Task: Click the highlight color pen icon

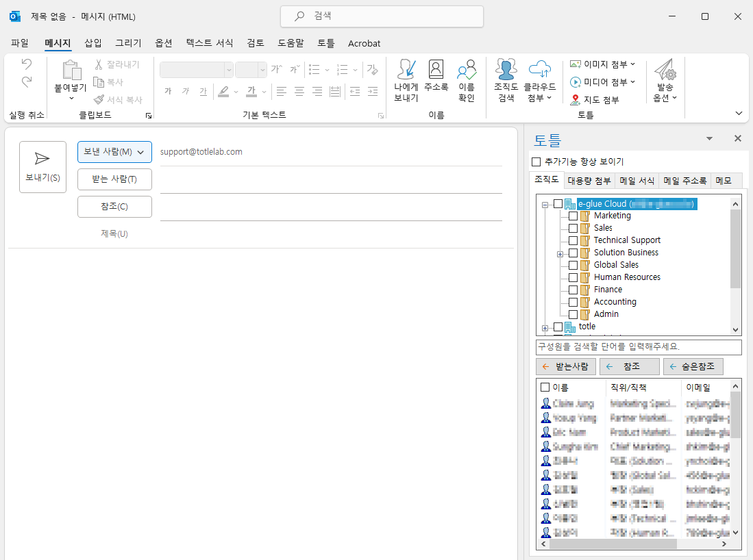Action: pos(223,91)
